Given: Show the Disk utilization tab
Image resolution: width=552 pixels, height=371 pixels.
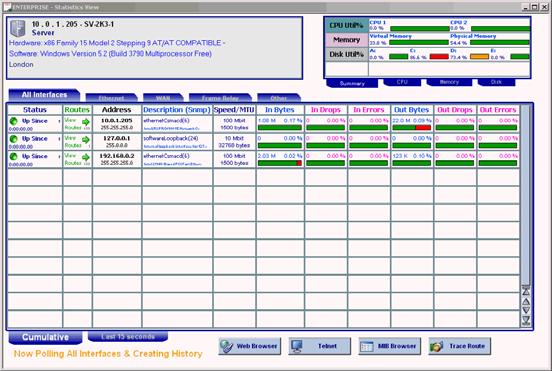Looking at the screenshot, I should (x=496, y=82).
